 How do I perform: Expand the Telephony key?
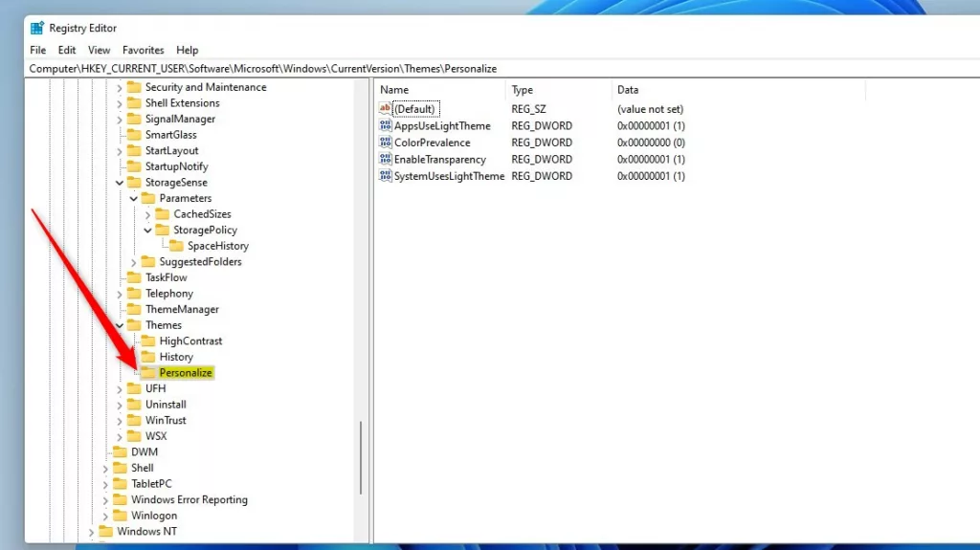(x=120, y=294)
